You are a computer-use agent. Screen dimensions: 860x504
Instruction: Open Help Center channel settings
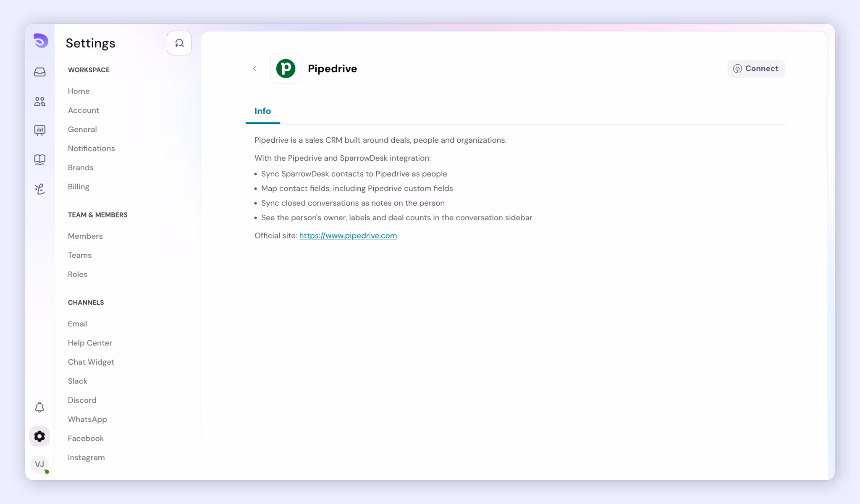90,343
